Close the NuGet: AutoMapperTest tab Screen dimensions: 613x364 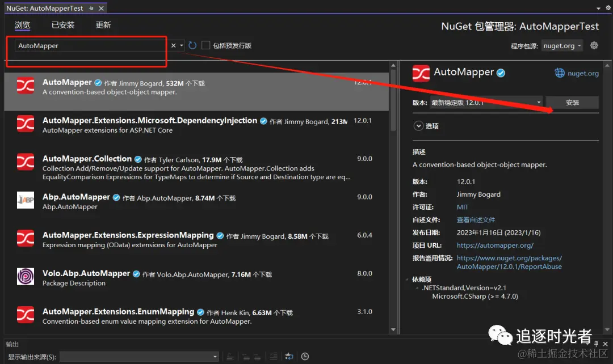click(101, 8)
